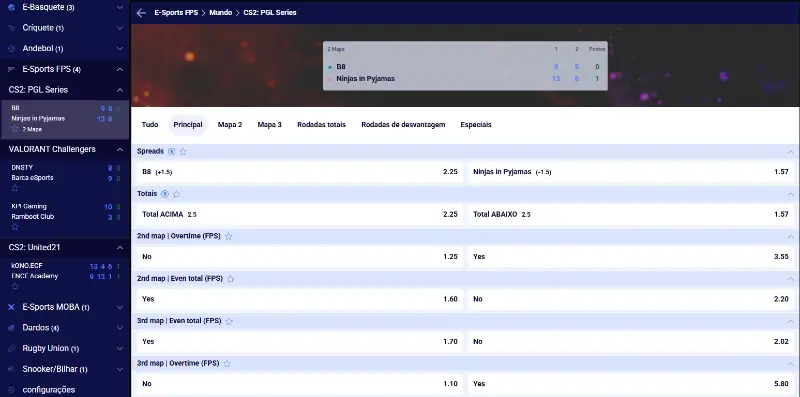This screenshot has height=397, width=800.
Task: Open the Especiais tab
Action: [x=476, y=125]
